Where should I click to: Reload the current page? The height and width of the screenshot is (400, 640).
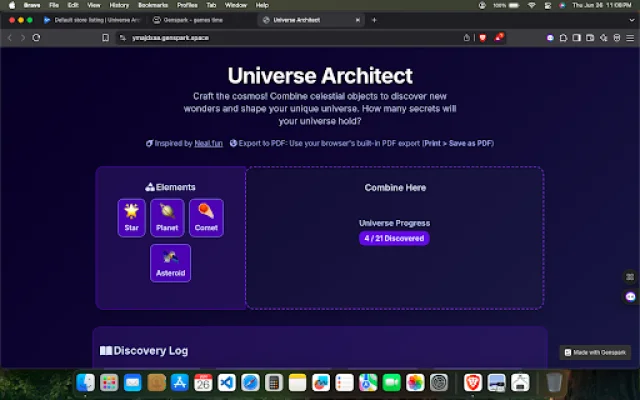point(37,38)
